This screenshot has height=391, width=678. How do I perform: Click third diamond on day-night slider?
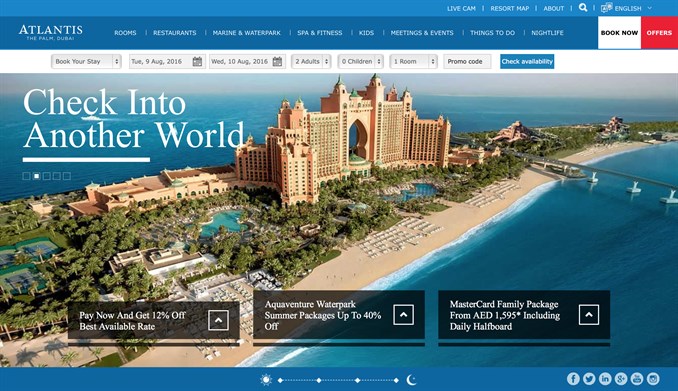pyautogui.click(x=358, y=380)
